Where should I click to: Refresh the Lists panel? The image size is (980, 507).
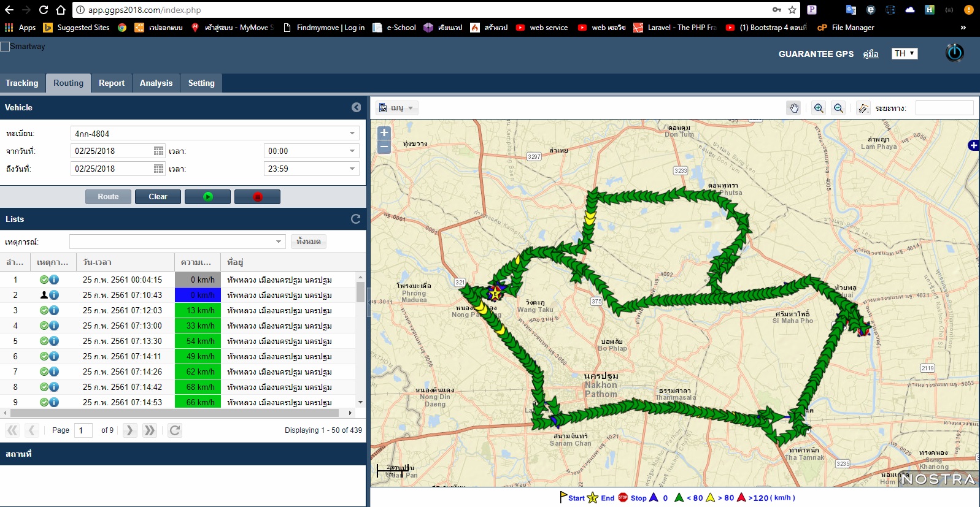point(355,219)
